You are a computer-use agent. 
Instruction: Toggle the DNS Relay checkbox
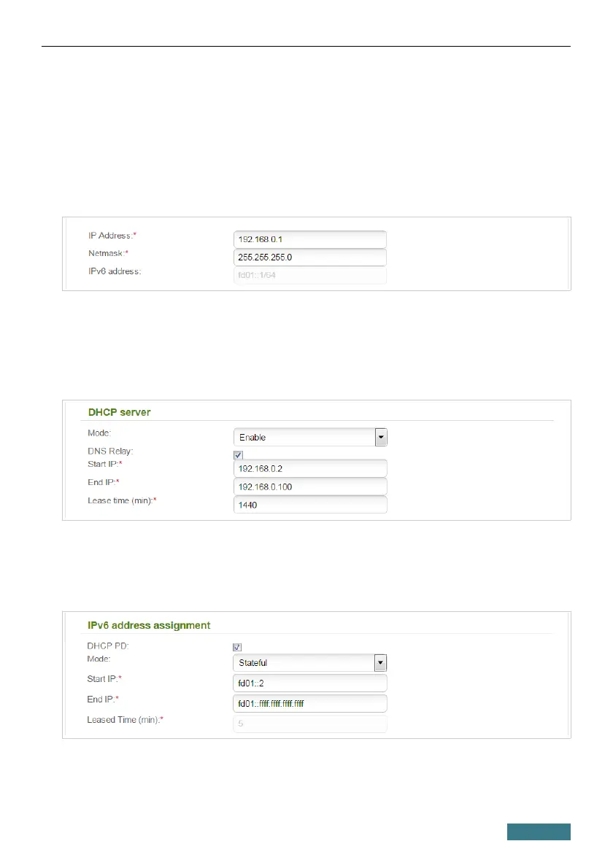pos(238,455)
